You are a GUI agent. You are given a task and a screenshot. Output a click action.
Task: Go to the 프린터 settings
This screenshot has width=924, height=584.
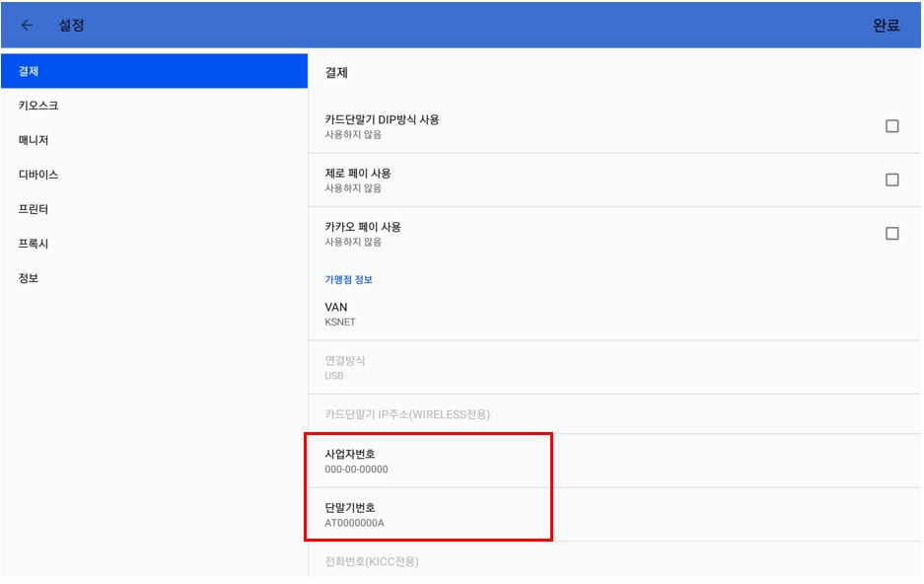(155, 209)
